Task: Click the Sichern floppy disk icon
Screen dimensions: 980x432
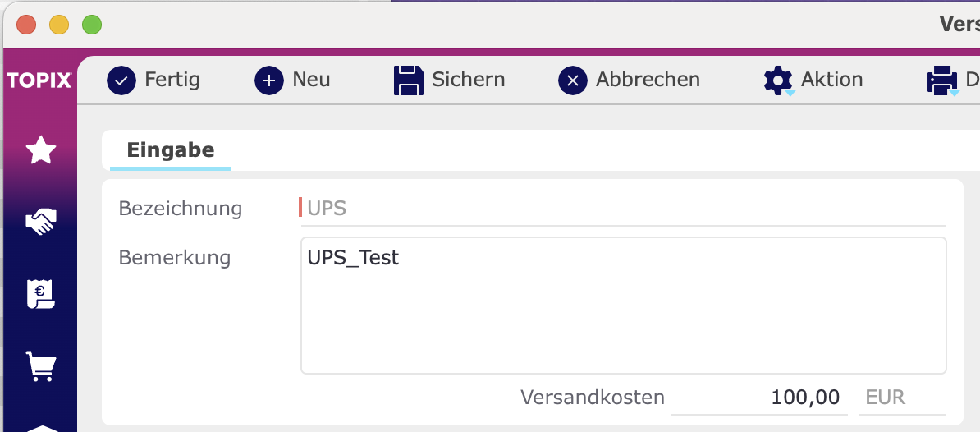Action: coord(409,80)
